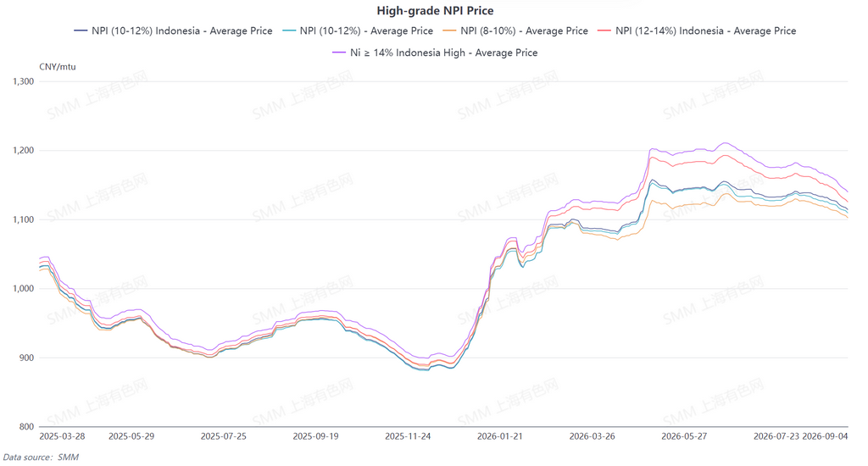Click the 2025-11-24 axis date

[x=408, y=436]
